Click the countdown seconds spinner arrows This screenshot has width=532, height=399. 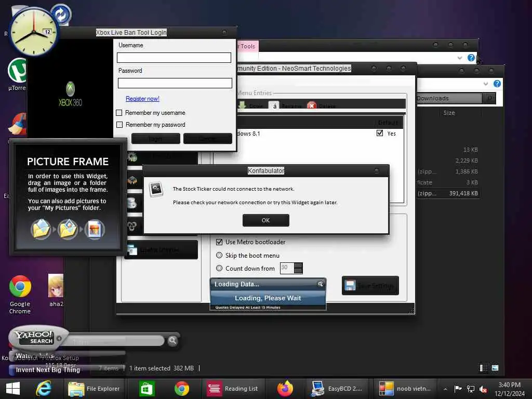pyautogui.click(x=298, y=268)
